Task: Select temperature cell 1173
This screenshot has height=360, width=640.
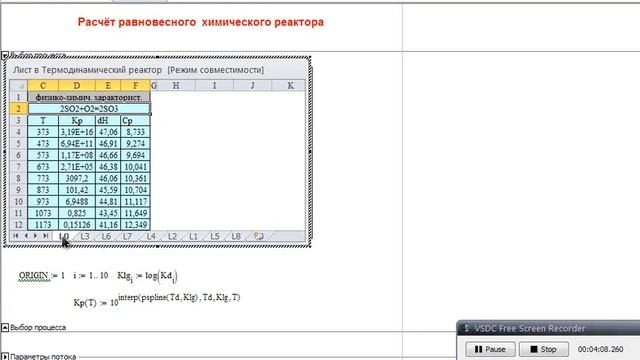Action: (x=43, y=224)
